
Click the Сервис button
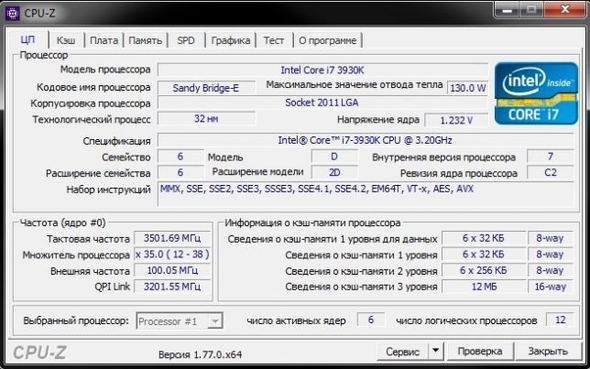403,351
